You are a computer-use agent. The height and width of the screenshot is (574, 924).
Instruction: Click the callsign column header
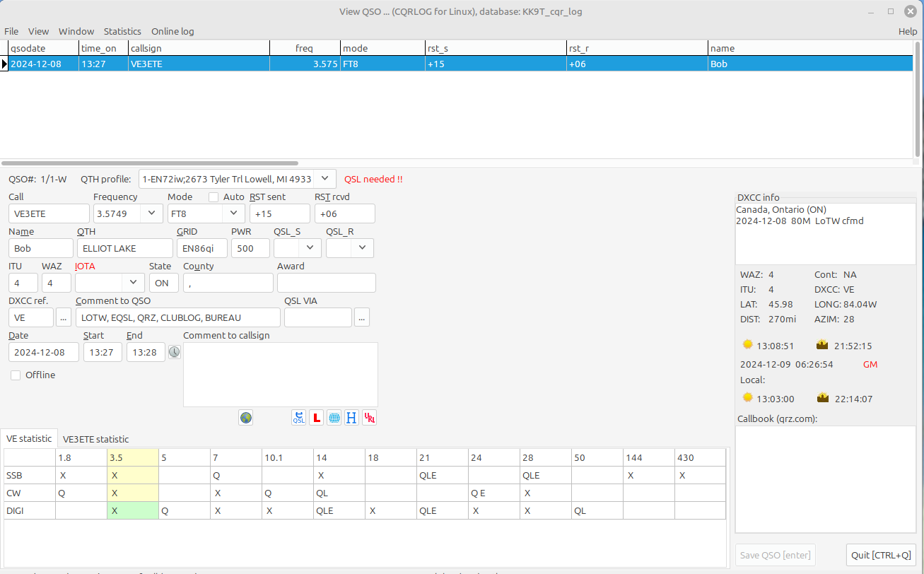tap(199, 48)
